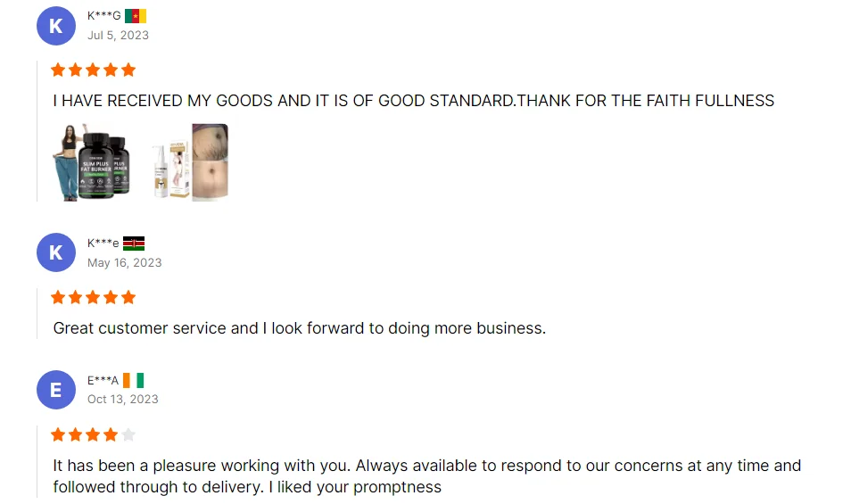Viewport: 851px width, 504px height.
Task: Click the Oct 13, 2023 review date
Action: [x=122, y=400]
